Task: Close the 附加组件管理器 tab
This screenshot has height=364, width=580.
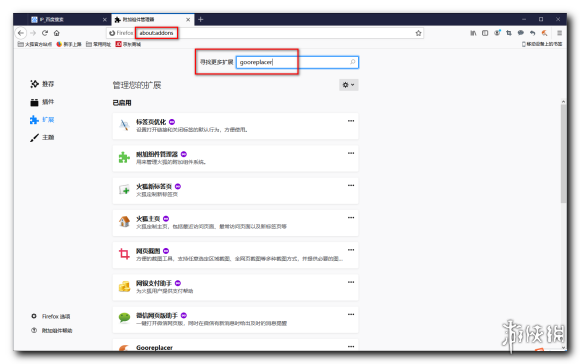Action: (x=188, y=20)
